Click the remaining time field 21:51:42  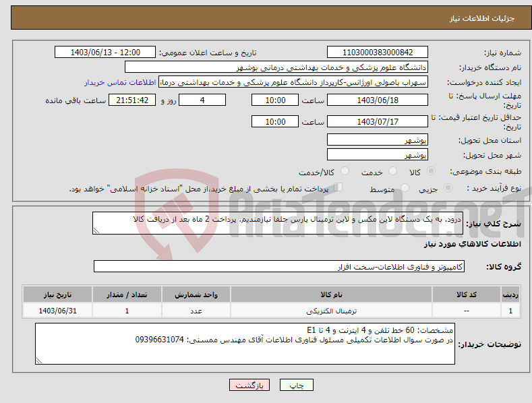132,100
